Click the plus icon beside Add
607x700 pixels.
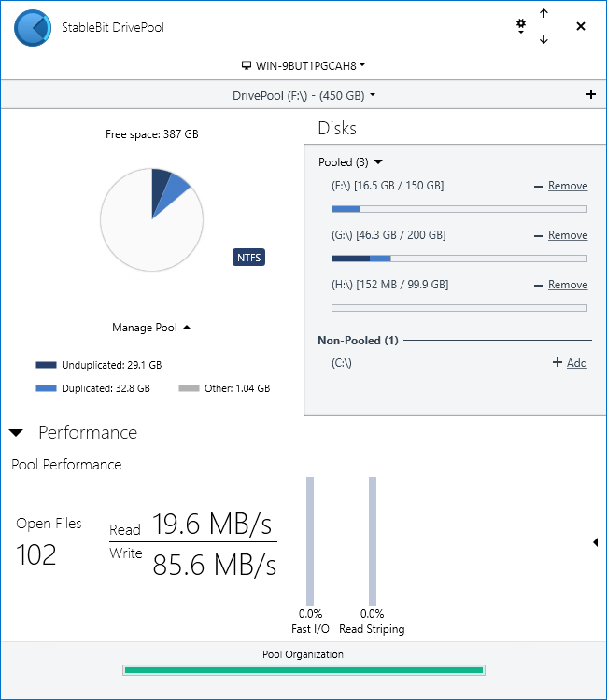click(557, 362)
